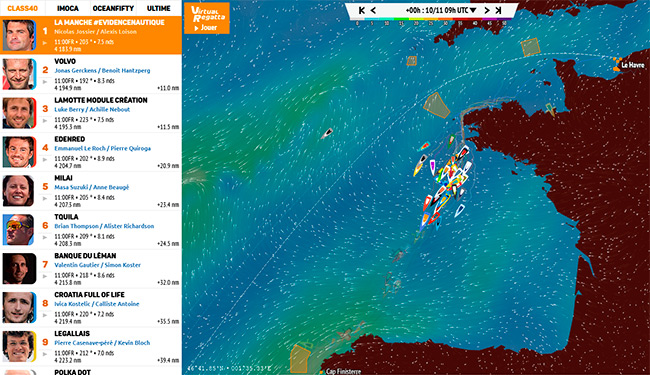Expand arrow for BANQUE DU LÉMAN row
This screenshot has height=375, width=650.
pyautogui.click(x=45, y=276)
